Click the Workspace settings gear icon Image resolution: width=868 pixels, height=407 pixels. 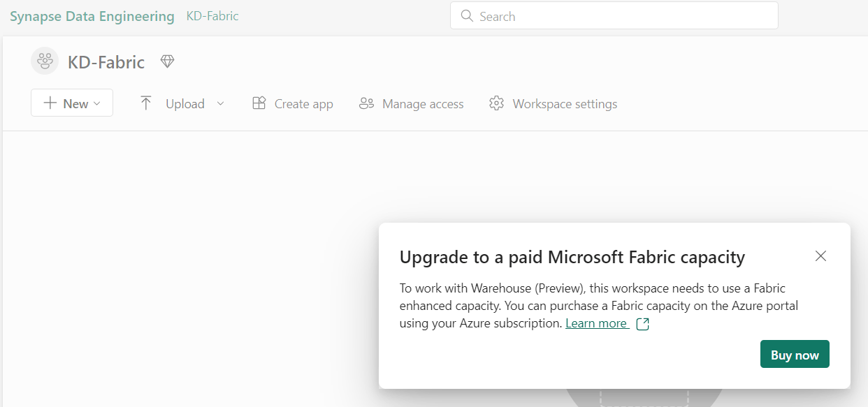pos(497,103)
